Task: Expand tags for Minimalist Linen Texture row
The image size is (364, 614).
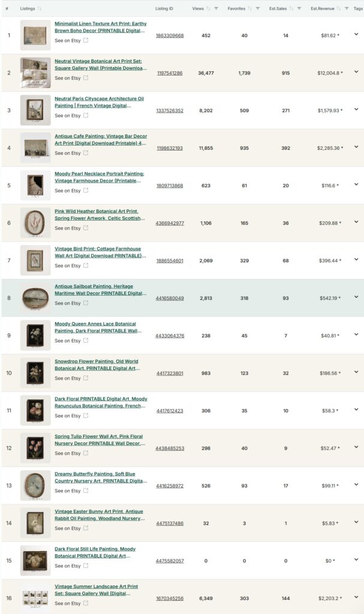Action: pyautogui.click(x=356, y=35)
